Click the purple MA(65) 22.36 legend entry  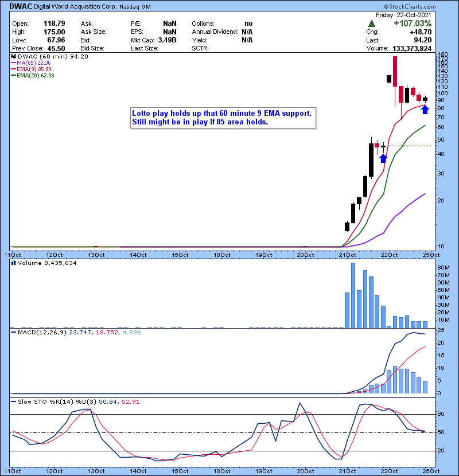click(30, 63)
